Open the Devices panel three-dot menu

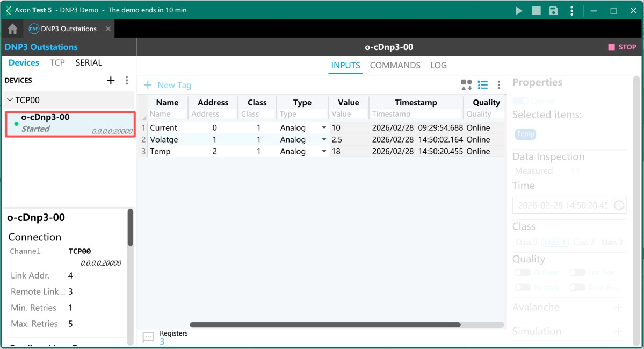tap(127, 80)
